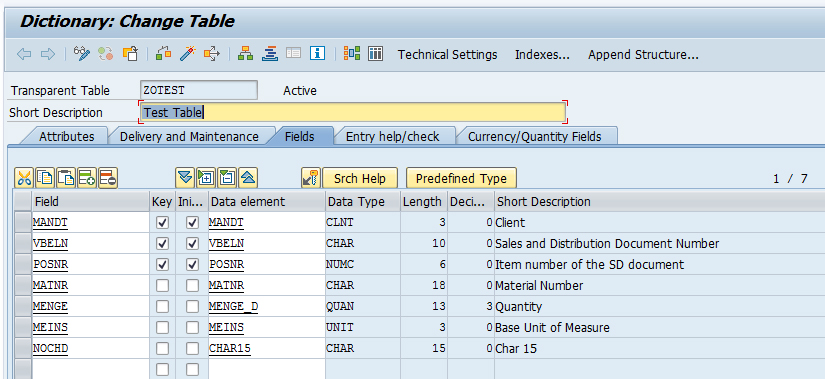Check the Key checkbox for MEINS
This screenshot has height=379, width=825.
click(163, 327)
